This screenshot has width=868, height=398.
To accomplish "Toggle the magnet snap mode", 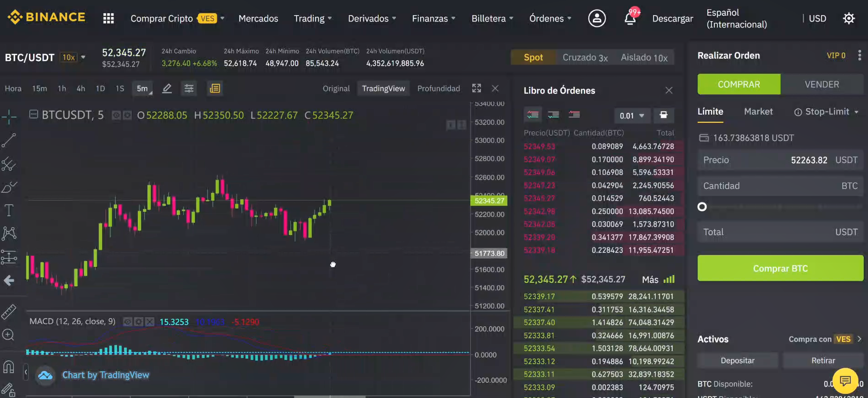I will click(9, 367).
